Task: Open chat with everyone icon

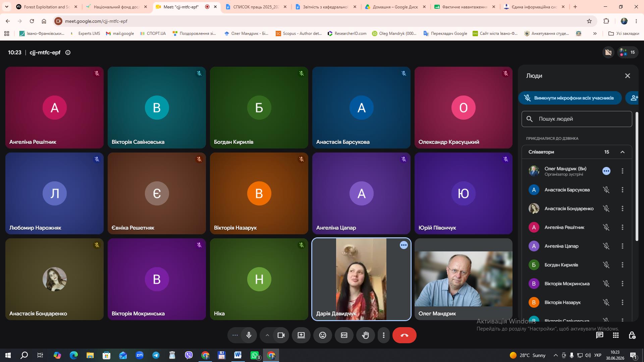Action: [599, 335]
